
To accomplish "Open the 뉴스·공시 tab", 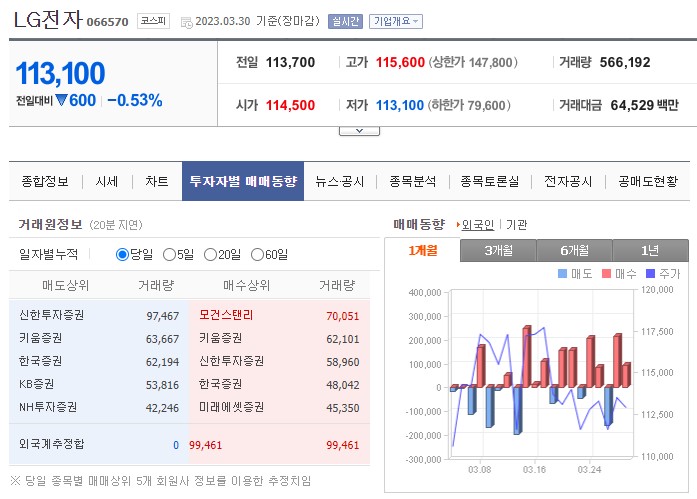I will point(340,181).
